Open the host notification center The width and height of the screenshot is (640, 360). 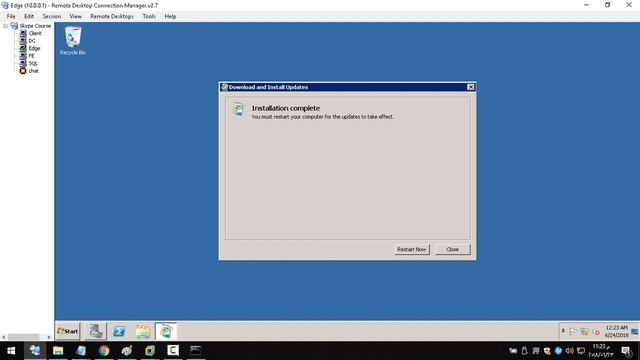coord(626,351)
